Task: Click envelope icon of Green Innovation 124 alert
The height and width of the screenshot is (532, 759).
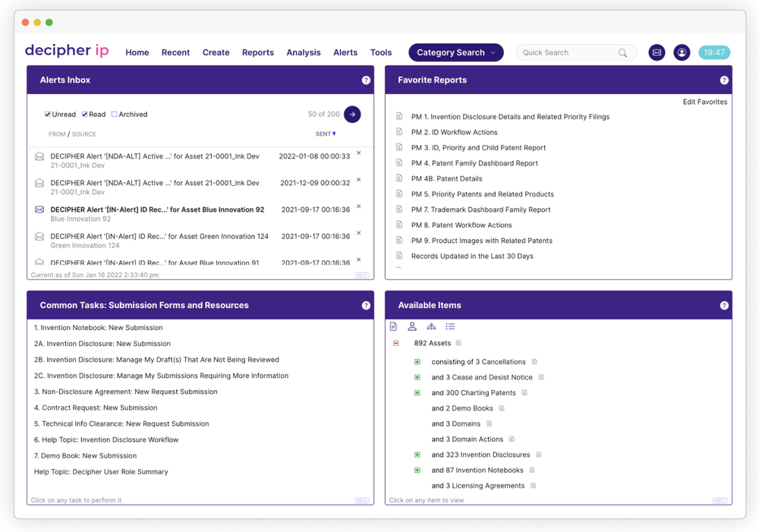Action: tap(39, 236)
